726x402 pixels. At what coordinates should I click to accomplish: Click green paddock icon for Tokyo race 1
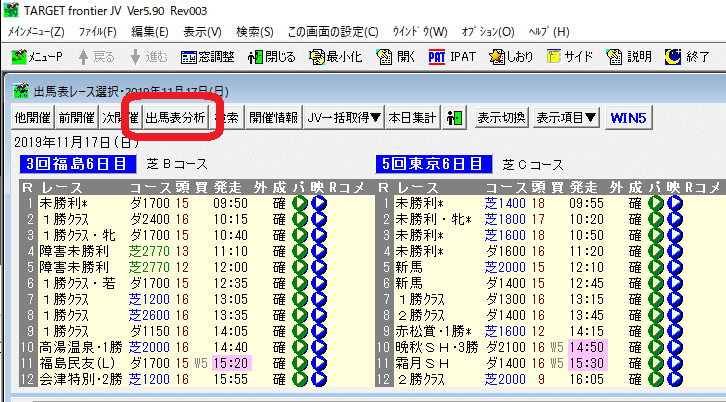coord(656,203)
